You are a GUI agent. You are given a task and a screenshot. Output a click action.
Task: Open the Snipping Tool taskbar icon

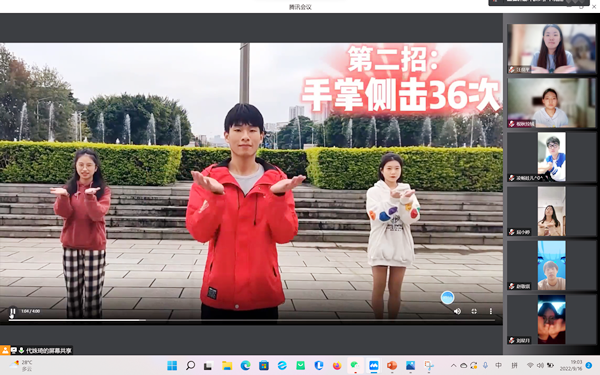[429, 365]
